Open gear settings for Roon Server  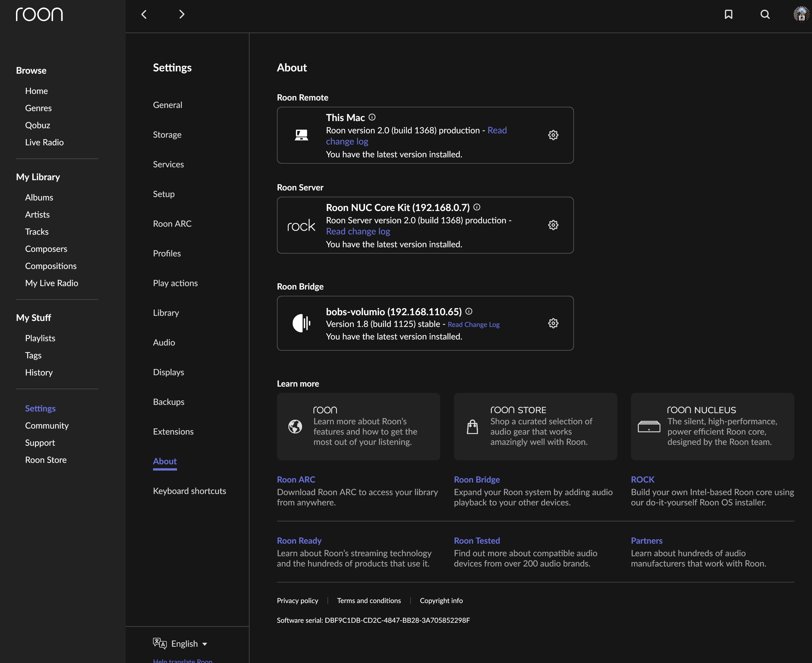pyautogui.click(x=553, y=225)
